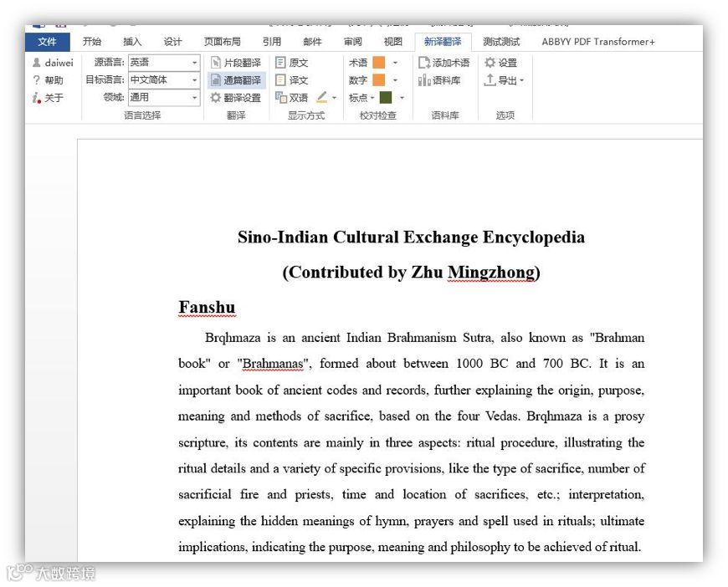The width and height of the screenshot is (728, 587).
Task: Click the 添加术语 add term icon
Action: click(x=424, y=63)
